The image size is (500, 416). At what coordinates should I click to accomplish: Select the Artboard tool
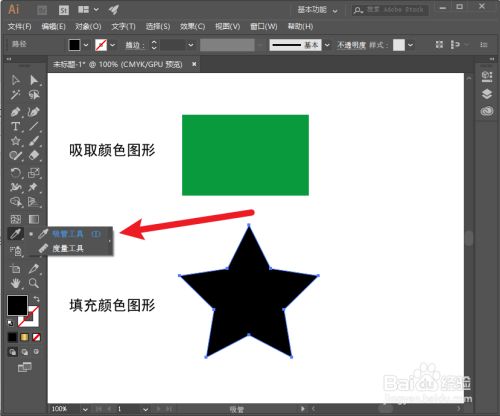(15, 269)
